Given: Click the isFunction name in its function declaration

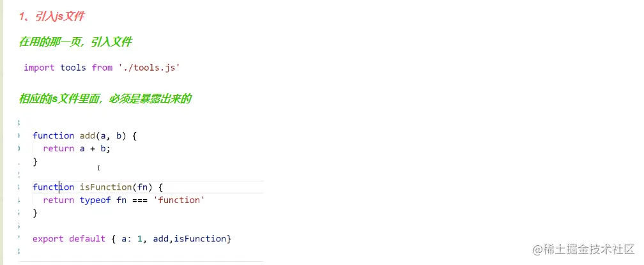Looking at the screenshot, I should 105,187.
